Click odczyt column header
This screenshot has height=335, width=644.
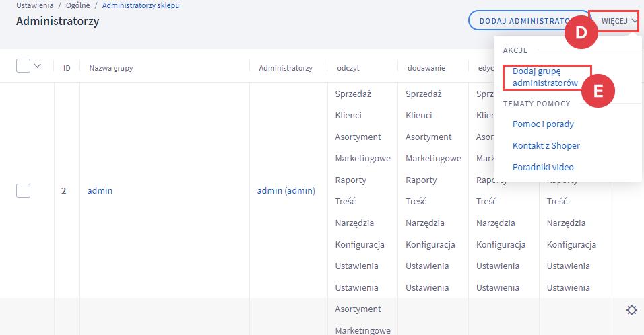(x=348, y=68)
